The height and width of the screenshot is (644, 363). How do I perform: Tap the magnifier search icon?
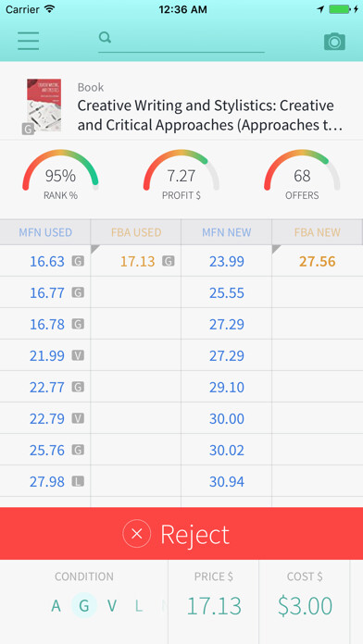106,38
